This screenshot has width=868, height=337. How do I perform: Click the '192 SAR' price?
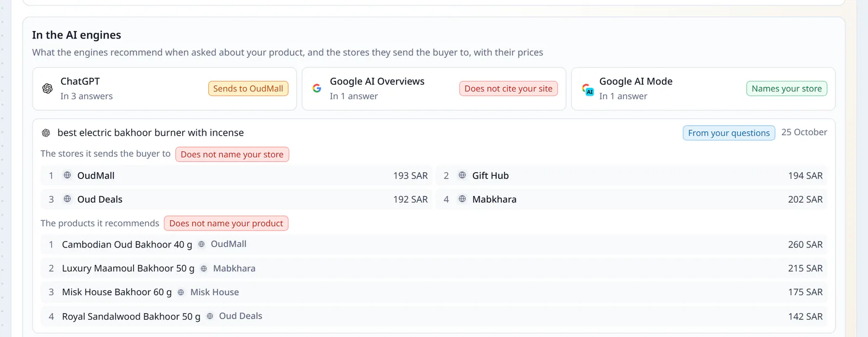411,200
